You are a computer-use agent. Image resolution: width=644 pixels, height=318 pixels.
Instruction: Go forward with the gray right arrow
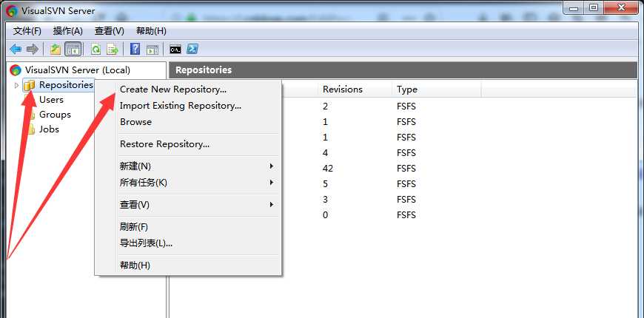[32, 50]
